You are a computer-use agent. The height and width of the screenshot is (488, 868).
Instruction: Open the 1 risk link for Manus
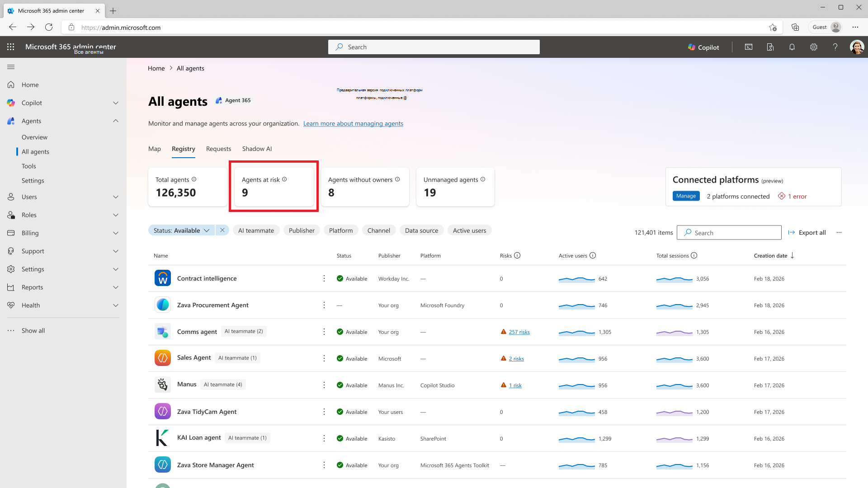(x=515, y=385)
